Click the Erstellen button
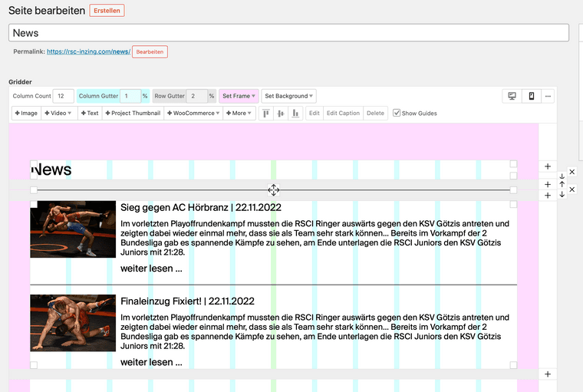The width and height of the screenshot is (583, 392). pos(107,11)
